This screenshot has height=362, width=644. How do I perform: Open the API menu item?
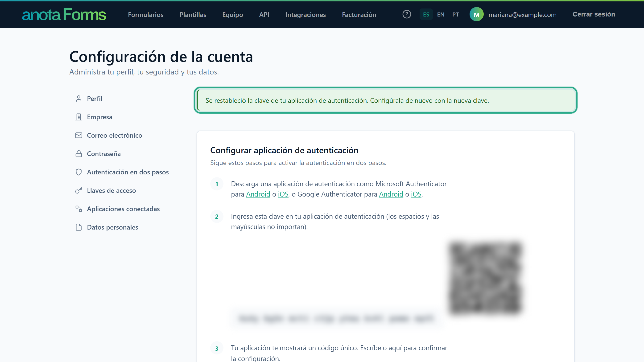coord(264,15)
